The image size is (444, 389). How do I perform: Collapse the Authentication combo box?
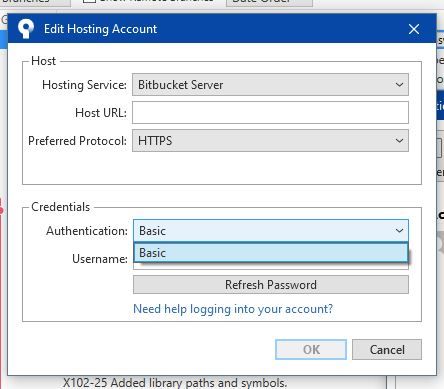click(271, 231)
